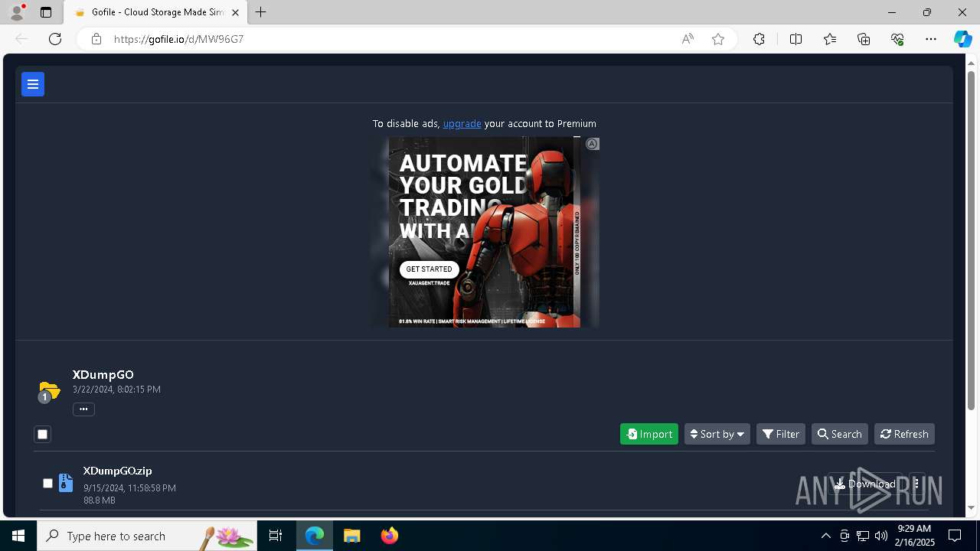Viewport: 980px width, 551px height.
Task: Click the Import button
Action: click(x=649, y=434)
